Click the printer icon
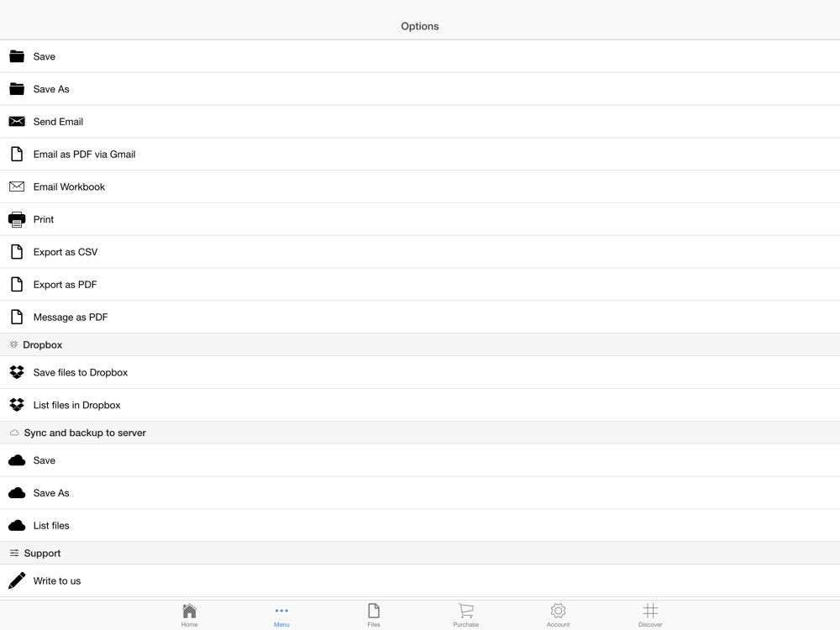The width and height of the screenshot is (840, 630). pyautogui.click(x=17, y=219)
